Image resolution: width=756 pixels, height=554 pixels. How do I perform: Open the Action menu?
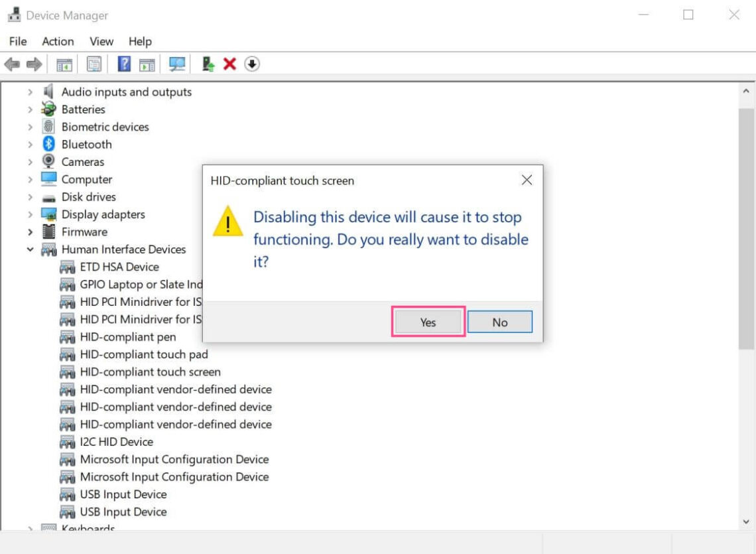(57, 41)
